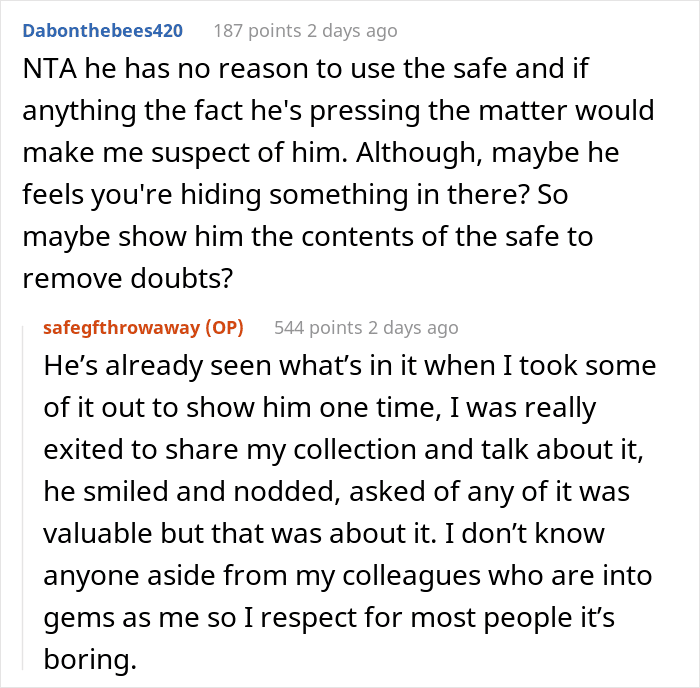Click the (OP) badge beside safegfthrowaway

point(225,328)
